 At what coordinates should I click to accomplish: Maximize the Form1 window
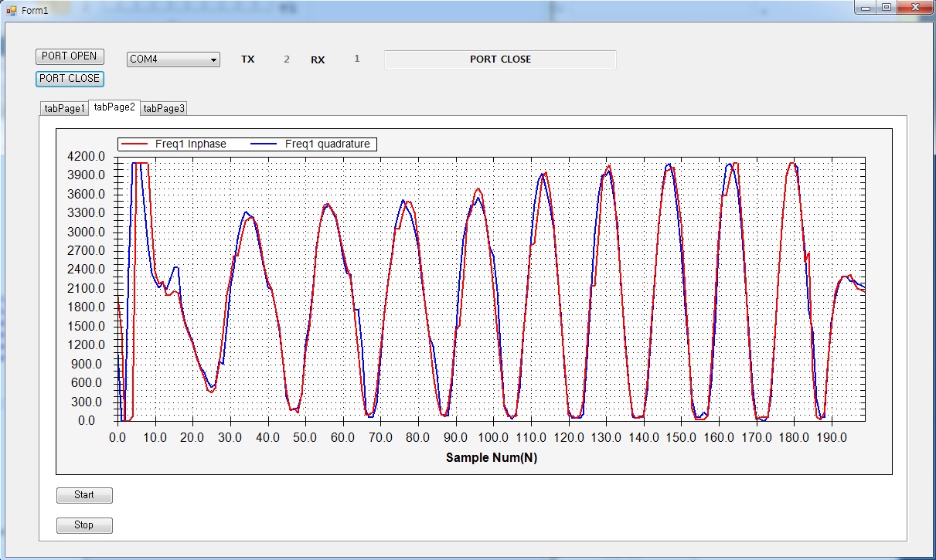point(886,8)
